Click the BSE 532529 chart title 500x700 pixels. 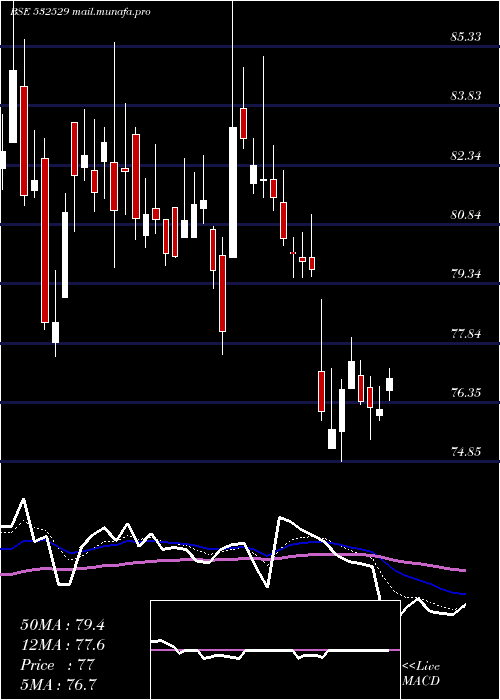pos(39,12)
